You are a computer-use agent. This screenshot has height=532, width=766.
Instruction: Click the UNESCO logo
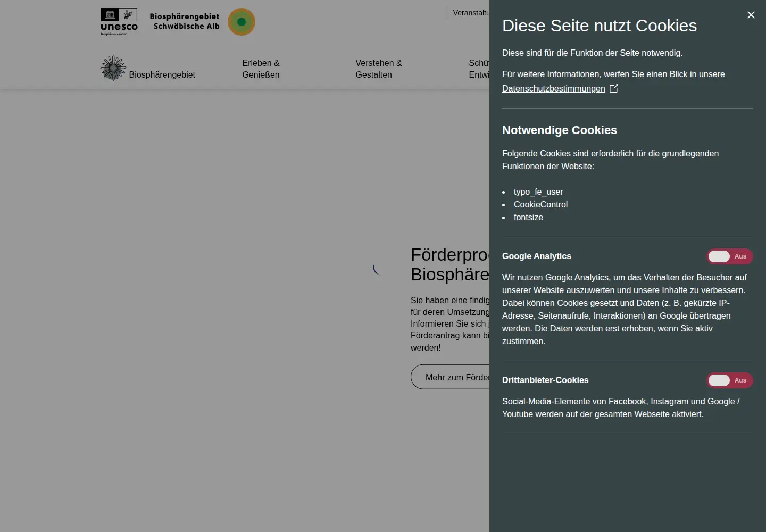119,22
